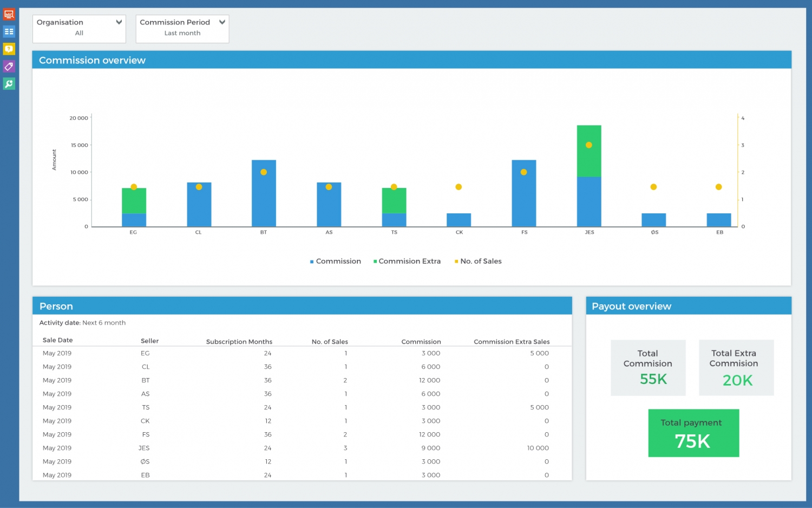Click the blue Commission legend color swatch
This screenshot has width=812, height=508.
(x=311, y=261)
